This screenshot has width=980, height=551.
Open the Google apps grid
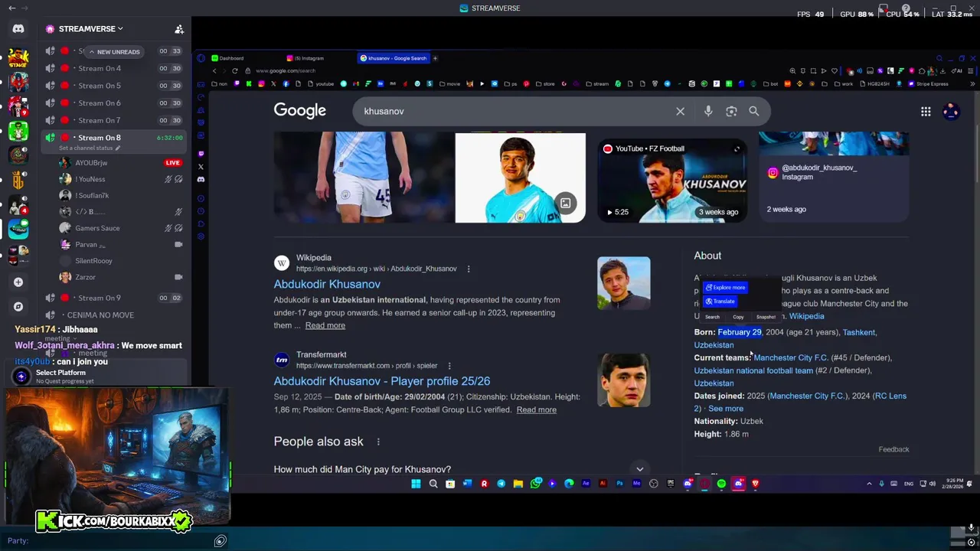tap(926, 112)
